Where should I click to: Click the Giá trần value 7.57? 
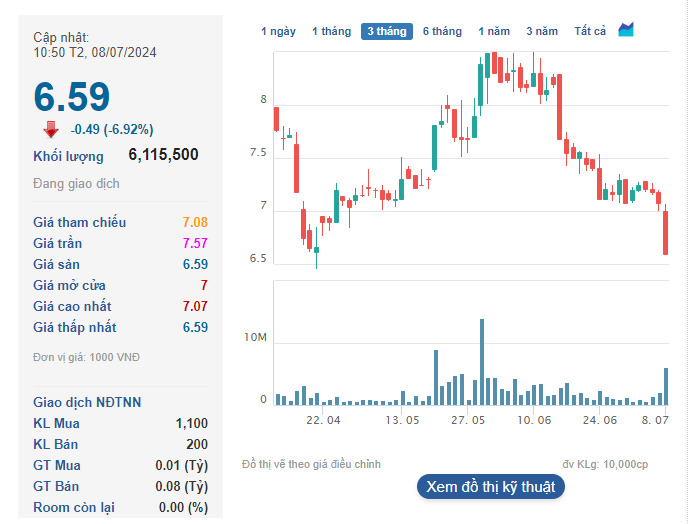[x=195, y=243]
